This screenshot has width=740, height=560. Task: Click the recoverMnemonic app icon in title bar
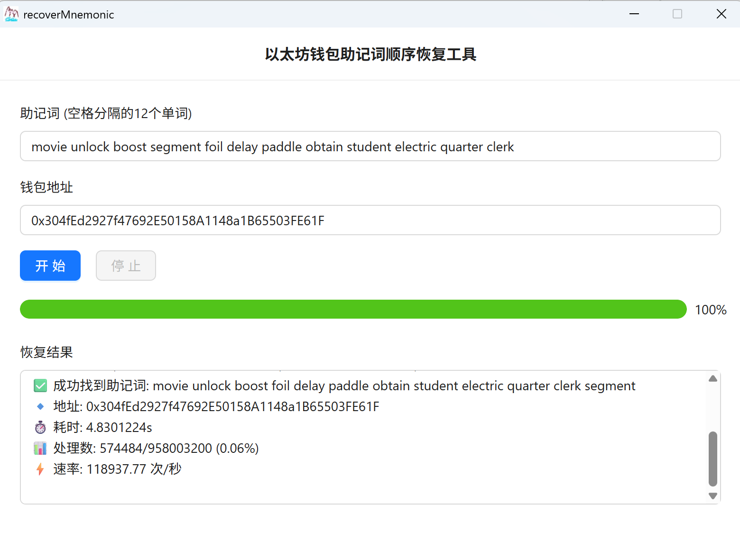pos(11,14)
